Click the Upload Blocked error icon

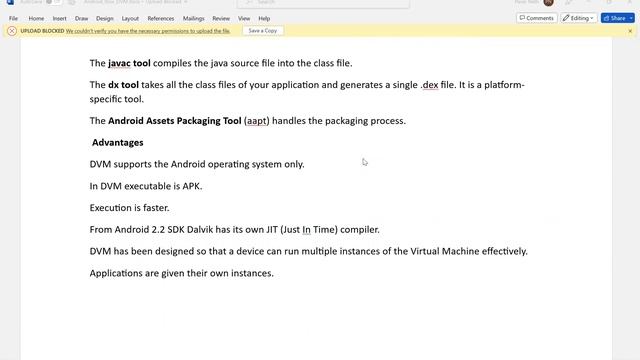(x=12, y=31)
